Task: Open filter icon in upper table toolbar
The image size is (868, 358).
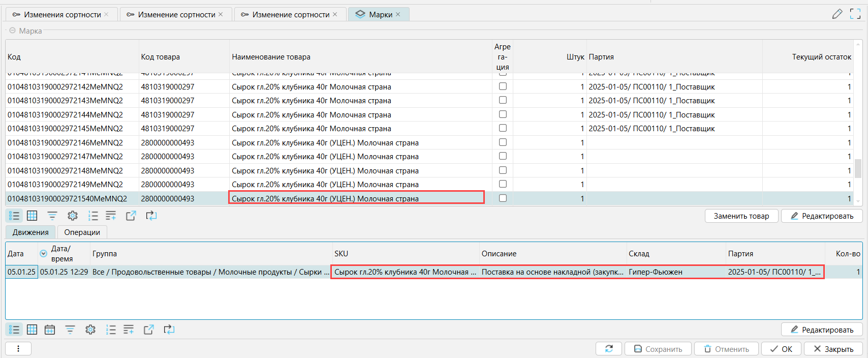Action: tap(52, 216)
